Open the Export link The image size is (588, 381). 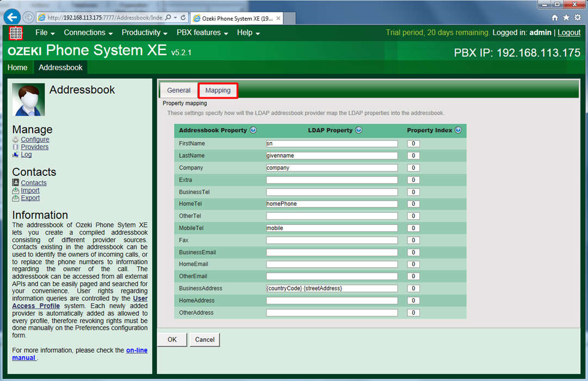coord(30,198)
